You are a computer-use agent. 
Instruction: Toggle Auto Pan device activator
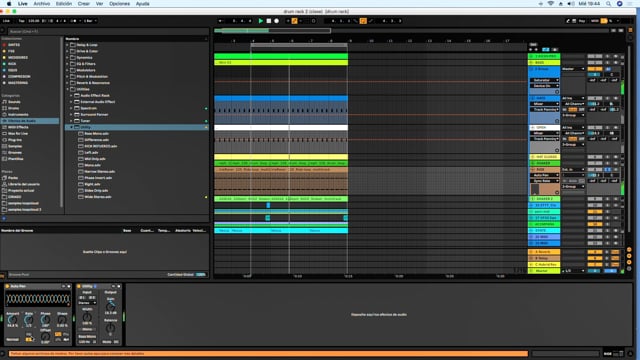[7, 287]
